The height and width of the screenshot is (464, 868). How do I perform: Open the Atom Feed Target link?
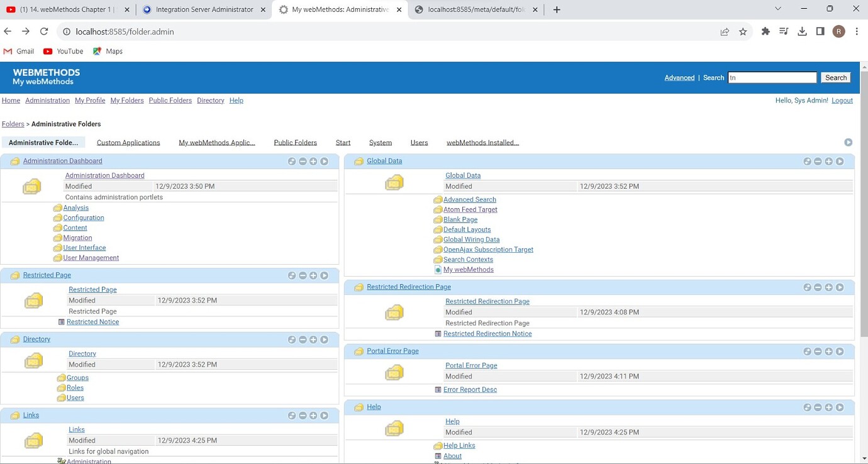point(470,210)
